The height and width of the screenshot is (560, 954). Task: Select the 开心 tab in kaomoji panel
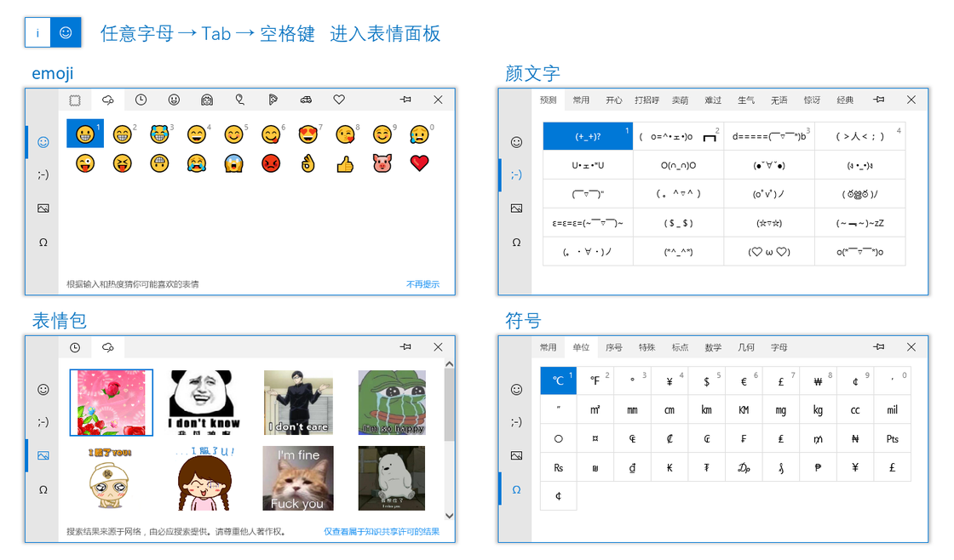point(613,100)
